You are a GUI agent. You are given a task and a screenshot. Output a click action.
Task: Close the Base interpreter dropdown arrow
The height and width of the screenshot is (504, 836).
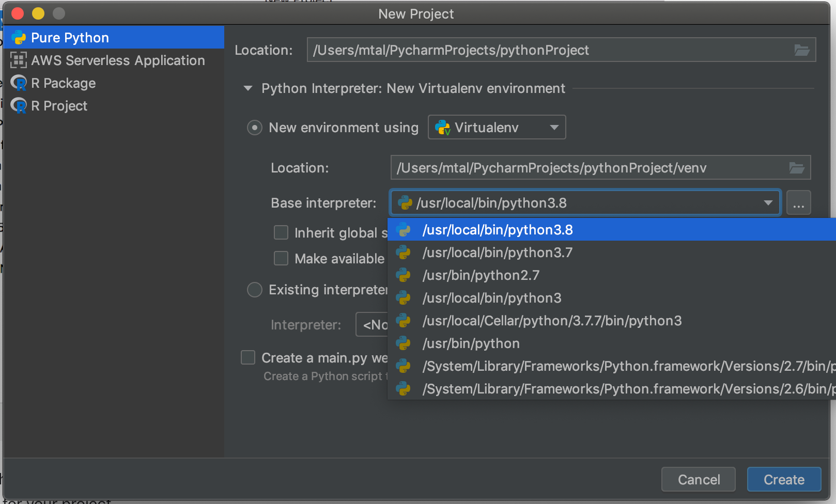(x=768, y=203)
